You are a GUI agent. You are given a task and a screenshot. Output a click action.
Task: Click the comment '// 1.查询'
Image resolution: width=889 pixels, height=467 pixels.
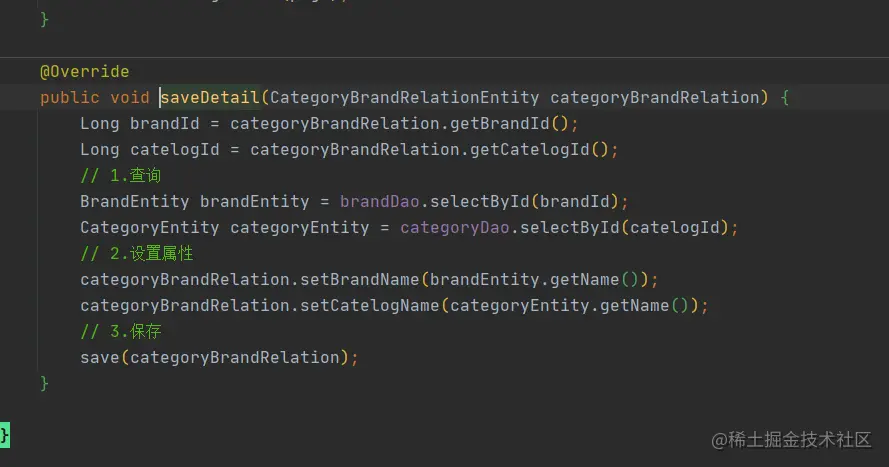click(120, 176)
